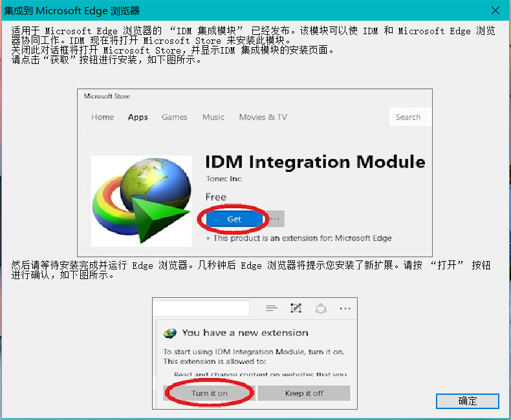Switch to the Movies & TV tab
The height and width of the screenshot is (420, 511).
pos(263,117)
